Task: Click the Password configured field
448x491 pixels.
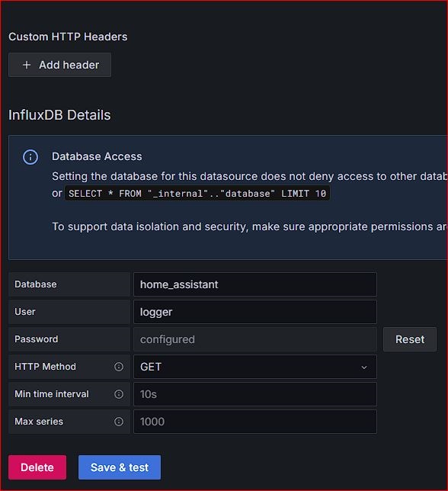Action: pyautogui.click(x=255, y=339)
